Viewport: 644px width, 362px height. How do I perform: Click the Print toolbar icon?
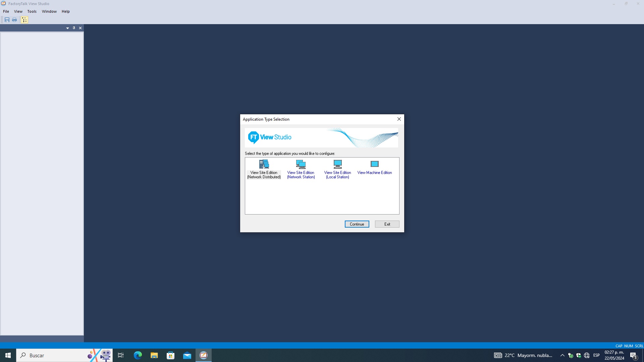[14, 20]
